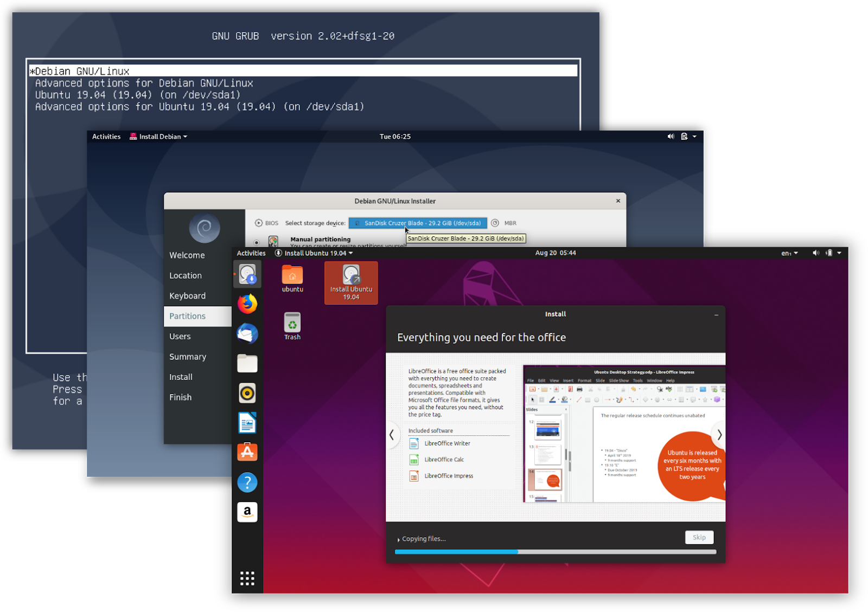This screenshot has height=612, width=868.
Task: Open the Install Ubuntu 19.04 desktop shortcut
Action: 350,282
